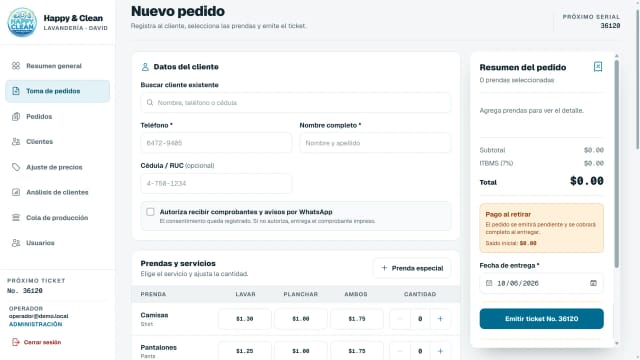The width and height of the screenshot is (640, 360).
Task: Select Camisas Lavar price $1.30
Action: (x=244, y=319)
